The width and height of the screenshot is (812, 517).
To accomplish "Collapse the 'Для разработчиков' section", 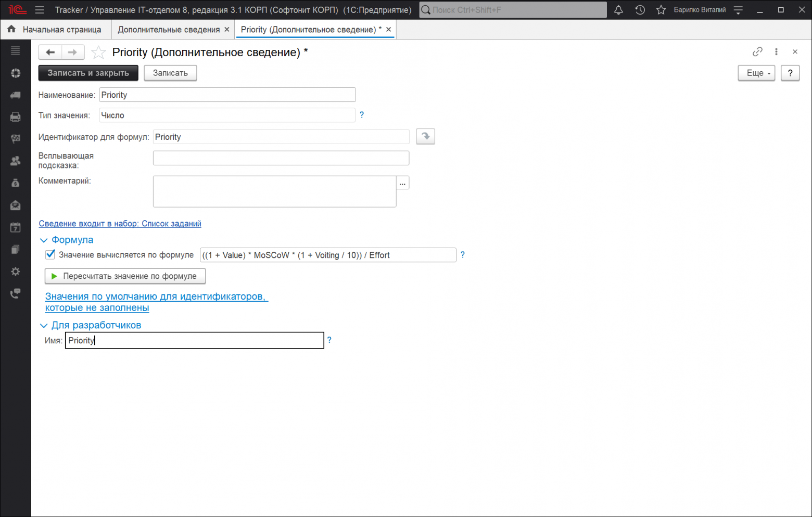I will (44, 326).
